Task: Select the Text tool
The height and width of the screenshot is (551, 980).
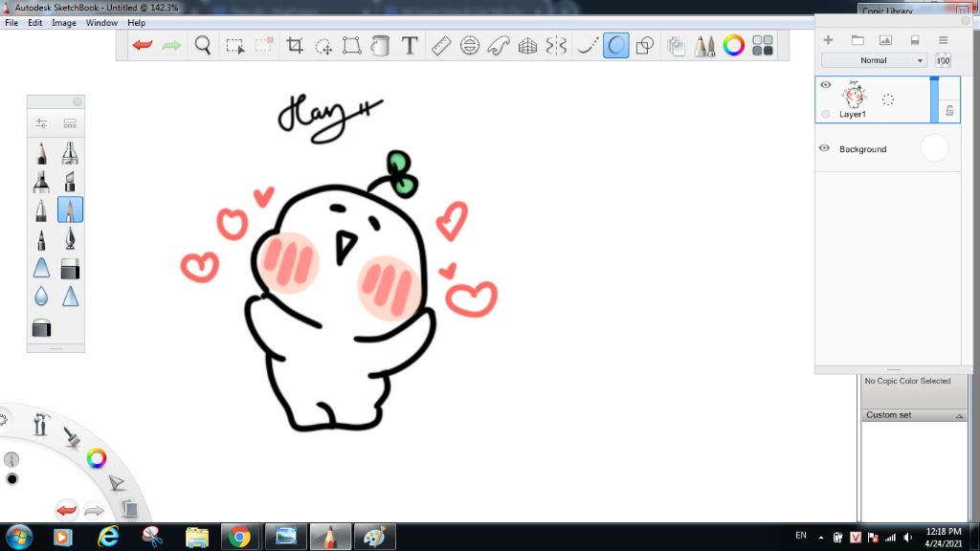Action: click(410, 46)
